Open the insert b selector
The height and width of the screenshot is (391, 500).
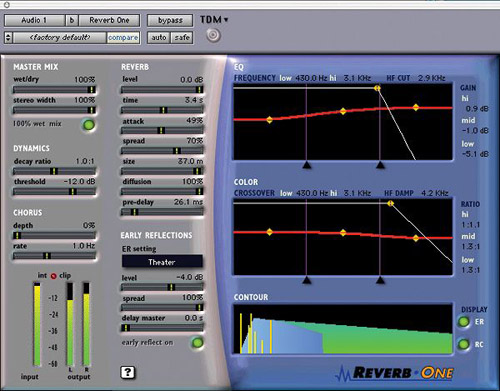pos(72,20)
